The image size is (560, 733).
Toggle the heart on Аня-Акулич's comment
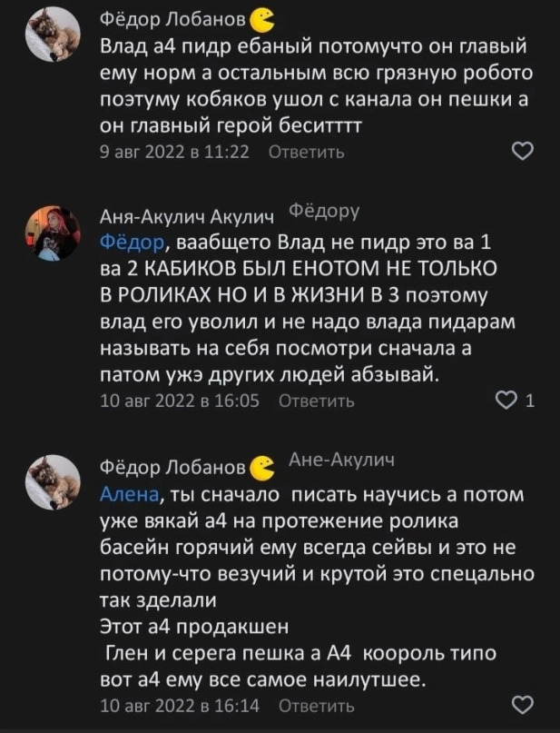coord(511,402)
